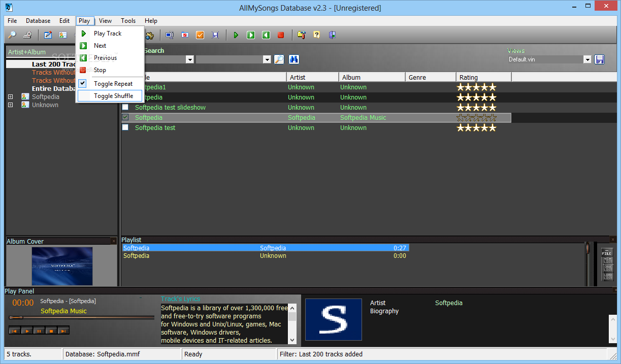Screen dimensions: 621x364
Task: Click the blue floppy-frame toolbar icon
Action: click(x=215, y=35)
